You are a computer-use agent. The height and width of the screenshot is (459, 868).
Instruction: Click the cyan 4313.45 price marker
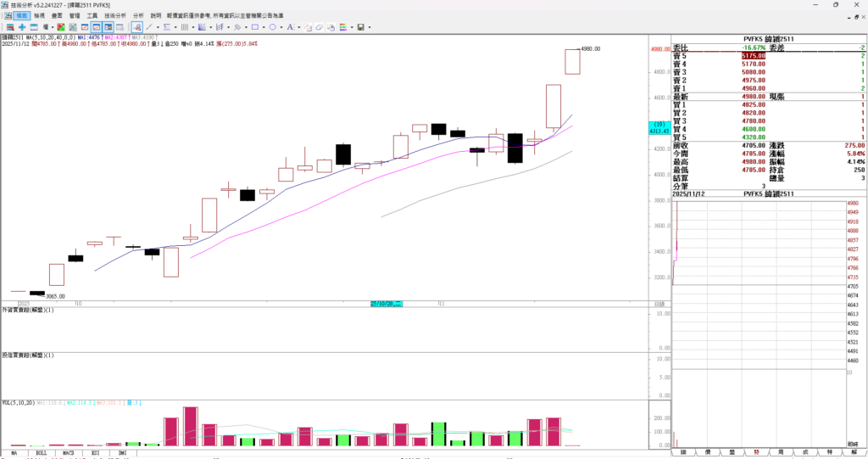point(659,132)
